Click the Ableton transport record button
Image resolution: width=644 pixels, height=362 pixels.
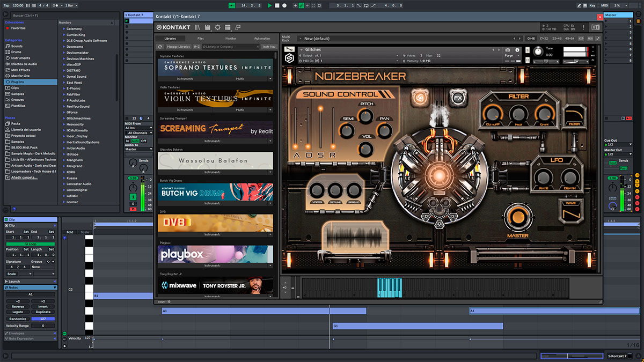pyautogui.click(x=284, y=5)
